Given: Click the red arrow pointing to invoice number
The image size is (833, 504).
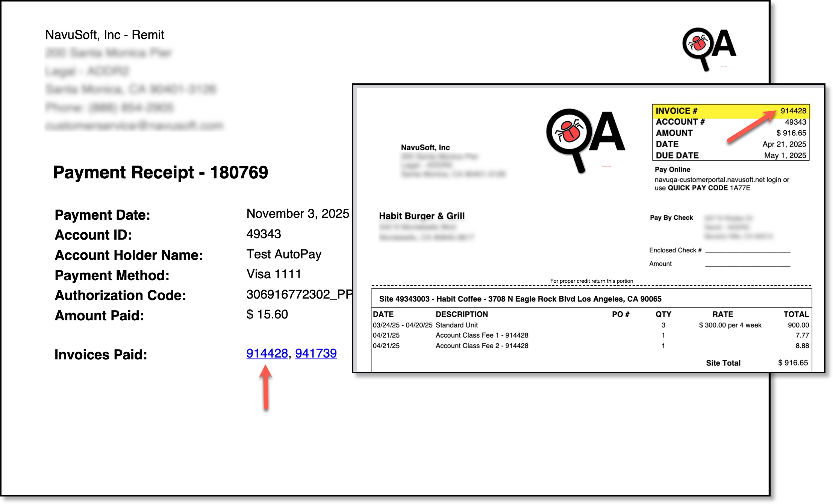Looking at the screenshot, I should click(751, 127).
